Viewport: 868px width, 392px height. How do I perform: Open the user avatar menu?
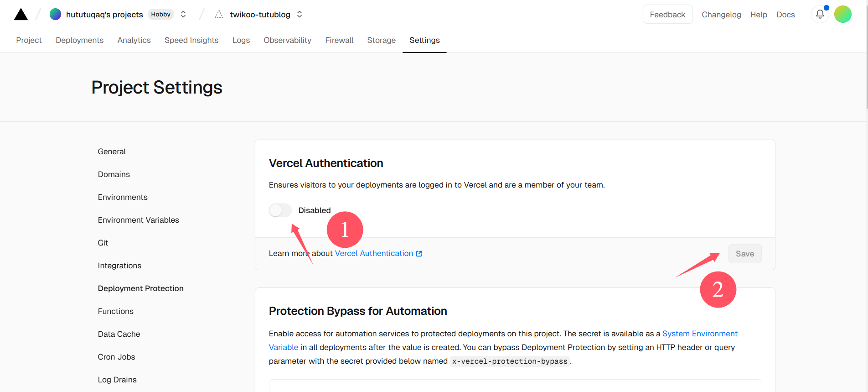[x=842, y=14]
